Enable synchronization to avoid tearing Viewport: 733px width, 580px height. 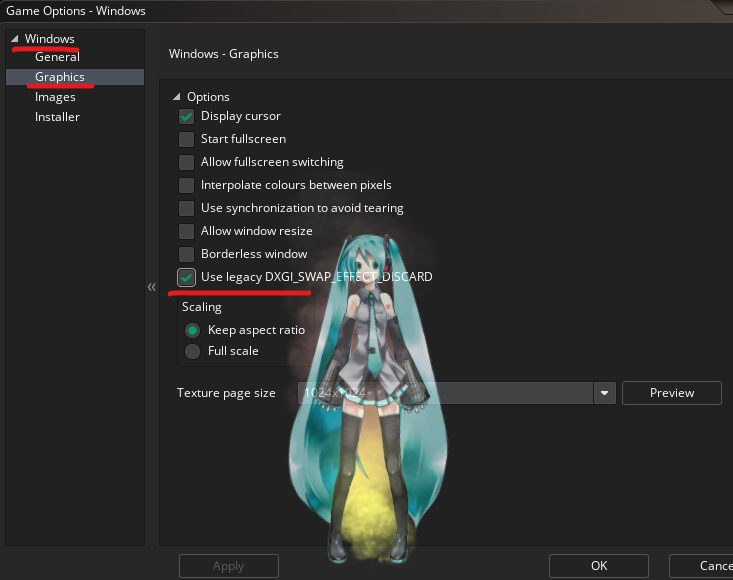pos(187,208)
